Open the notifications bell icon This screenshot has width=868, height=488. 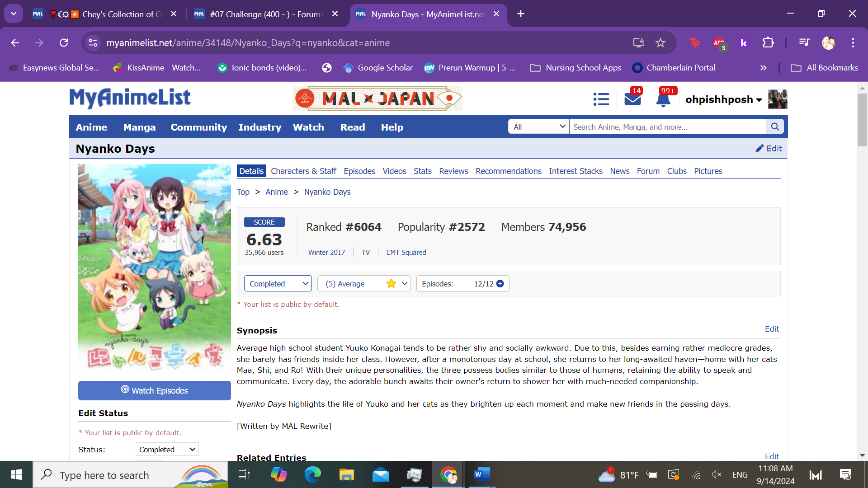tap(663, 100)
